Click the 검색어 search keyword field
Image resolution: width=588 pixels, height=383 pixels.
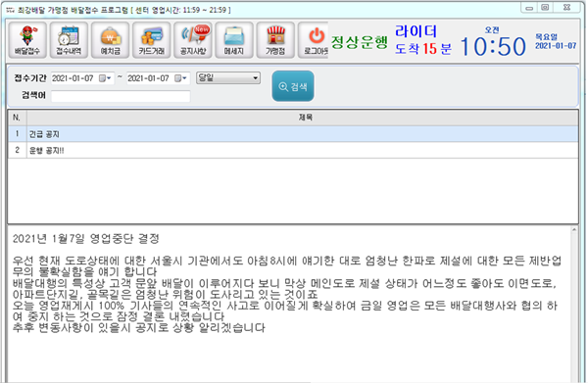[x=121, y=96]
